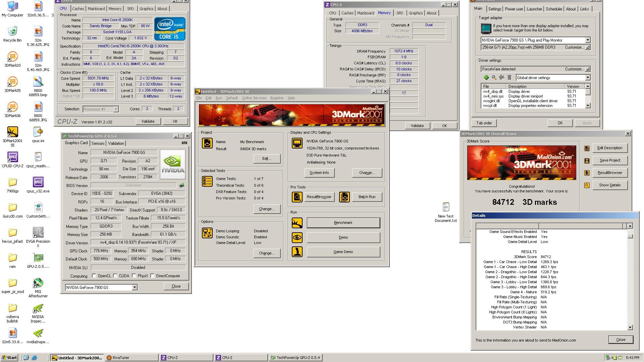The height and width of the screenshot is (362, 644).
Task: Open the New Text Document.txt file icon
Action: pyautogui.click(x=445, y=207)
